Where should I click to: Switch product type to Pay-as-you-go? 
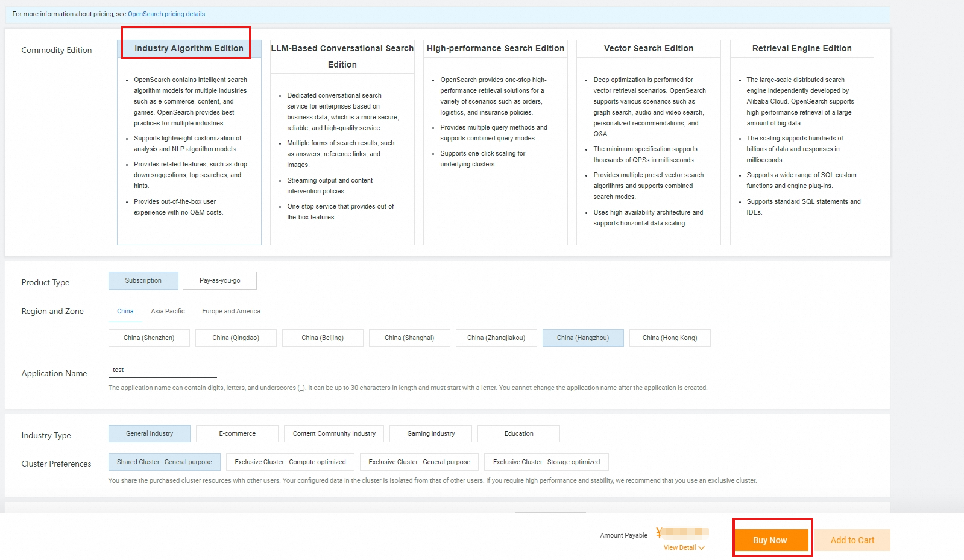click(220, 281)
